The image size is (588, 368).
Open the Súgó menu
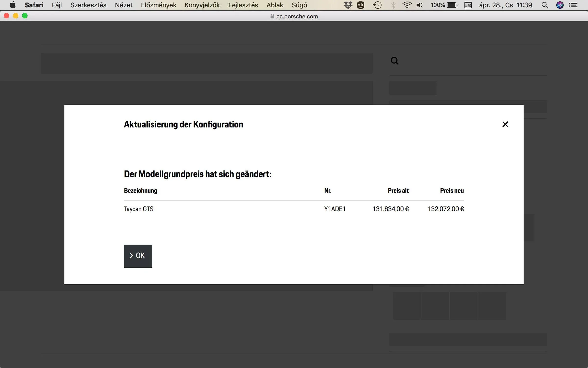(299, 5)
